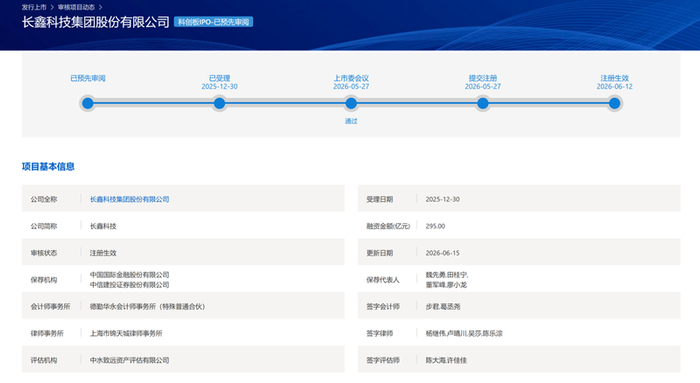This screenshot has width=700, height=383.
Task: Select the 已受理 timeline node dot
Action: [219, 104]
